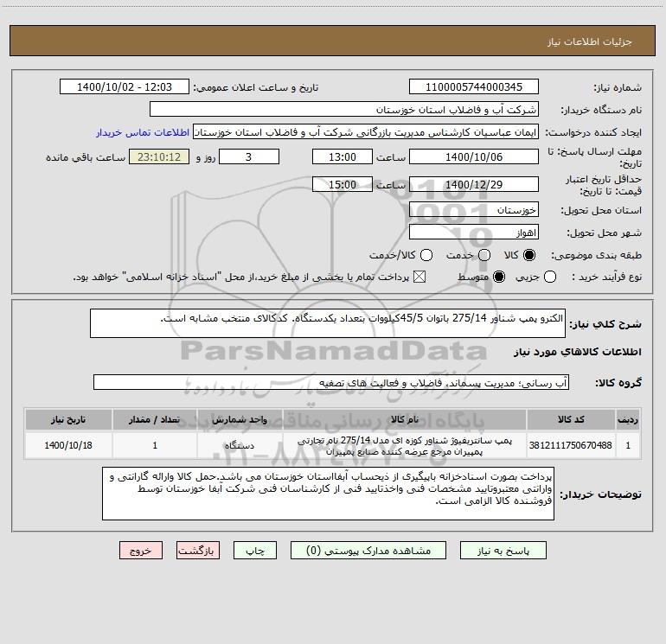Click the delivery province field خوزستان
The height and width of the screenshot is (644, 666).
click(x=474, y=210)
